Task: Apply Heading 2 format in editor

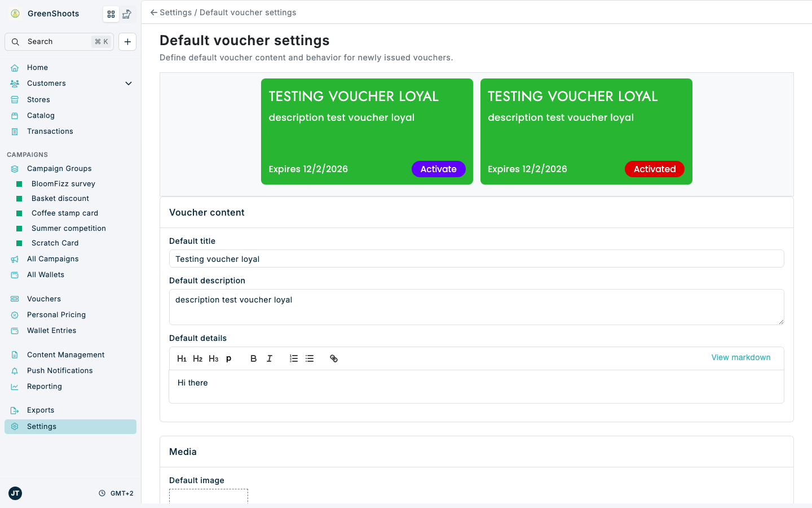Action: (x=197, y=358)
